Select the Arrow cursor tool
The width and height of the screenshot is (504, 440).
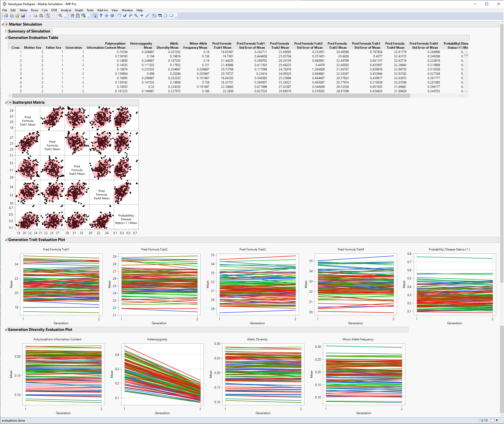(95, 16)
